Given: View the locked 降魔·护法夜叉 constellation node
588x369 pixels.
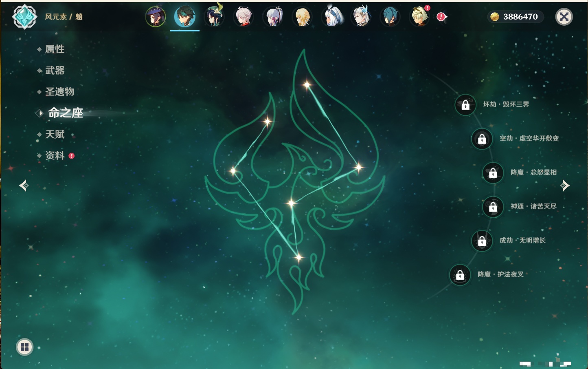Looking at the screenshot, I should (x=460, y=275).
